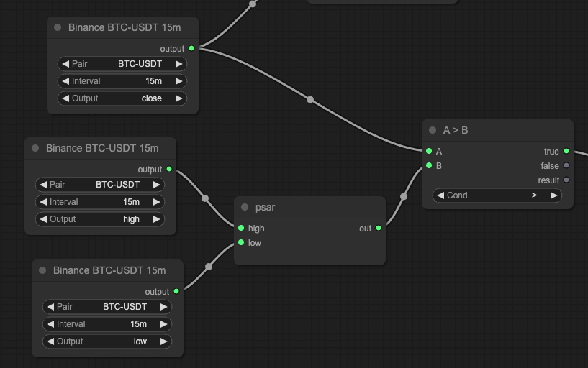Screen dimensions: 588x368
Task: Select title of Binance node with Output low
Action: point(109,270)
